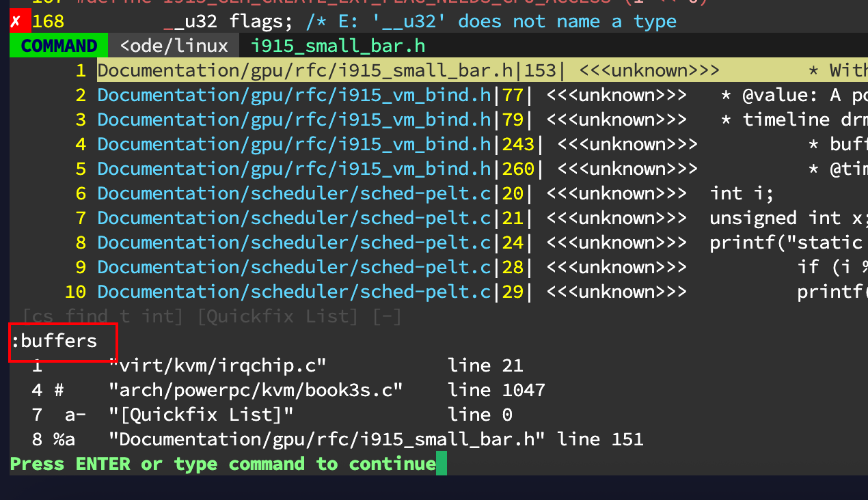Image resolution: width=868 pixels, height=500 pixels.
Task: Jump to sched-pelt.c line 24 printf result
Action: (x=294, y=242)
